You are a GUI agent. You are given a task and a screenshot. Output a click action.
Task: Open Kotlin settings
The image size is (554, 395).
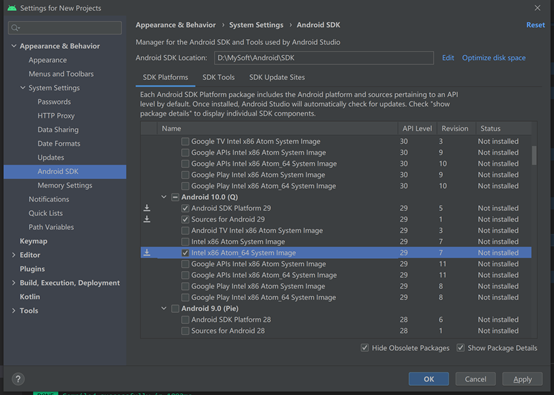click(30, 297)
